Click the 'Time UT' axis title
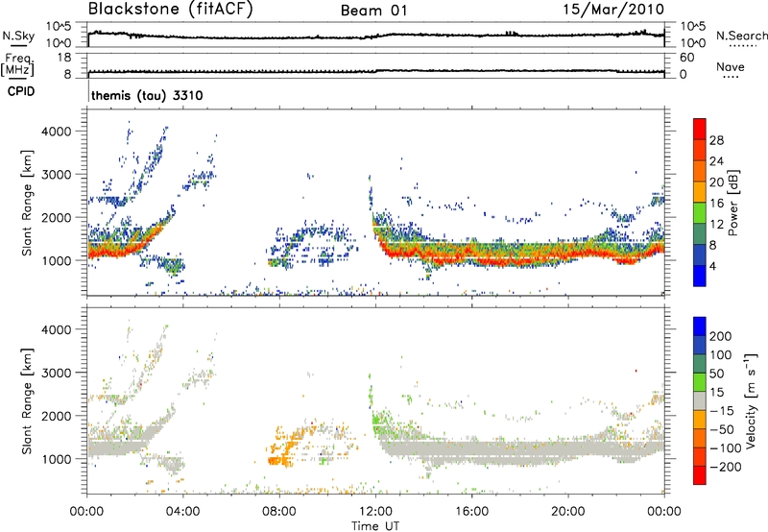 [x=375, y=526]
